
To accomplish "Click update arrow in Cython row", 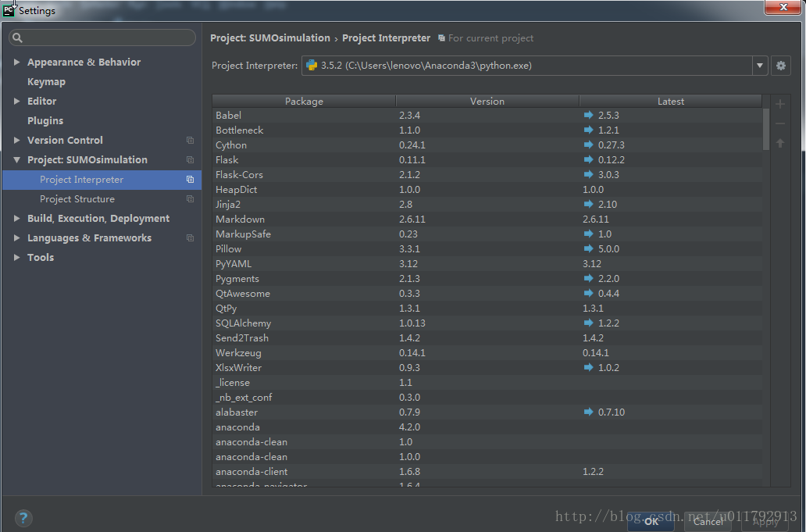I will tap(589, 145).
